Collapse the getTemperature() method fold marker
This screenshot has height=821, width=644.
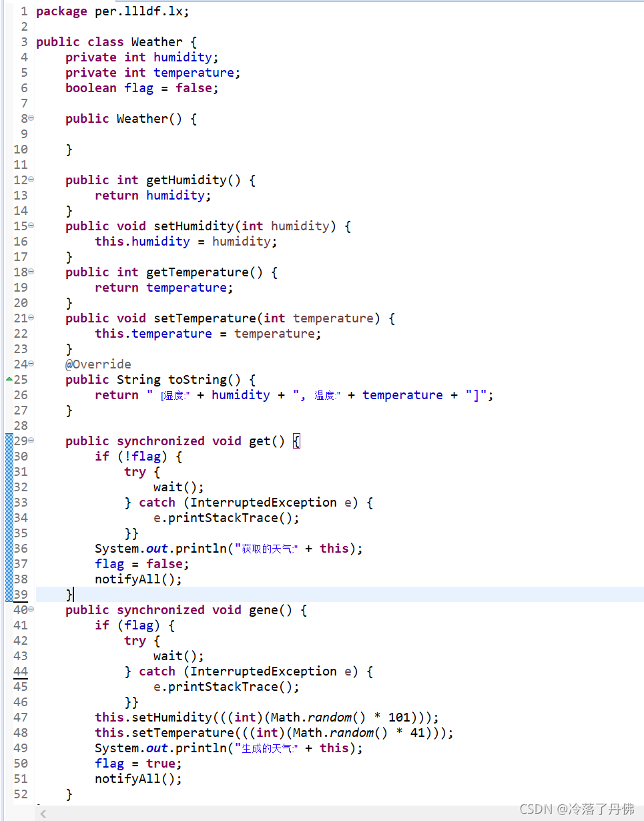click(31, 272)
